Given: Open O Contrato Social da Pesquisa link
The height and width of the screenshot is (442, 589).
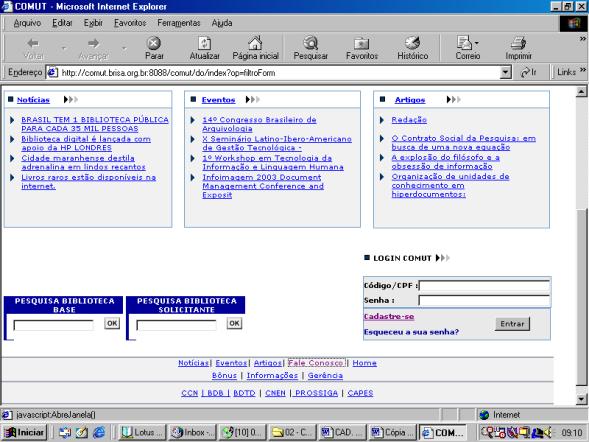Looking at the screenshot, I should tap(464, 142).
